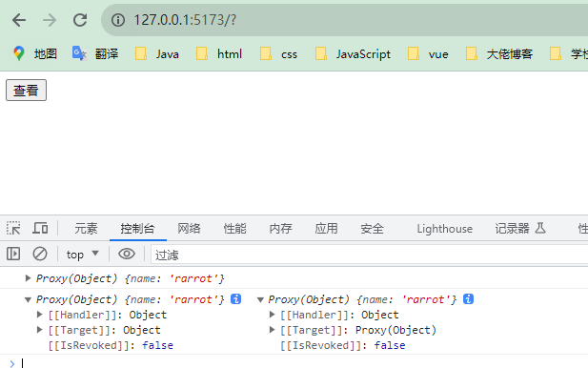Switch to the 性能 tab
Image resolution: width=588 pixels, height=368 pixels.
[234, 229]
